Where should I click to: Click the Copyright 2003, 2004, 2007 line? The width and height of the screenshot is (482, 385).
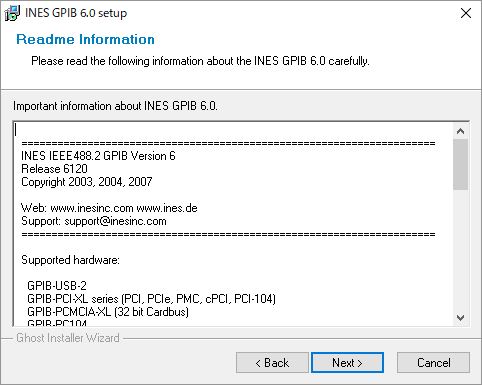(x=87, y=182)
